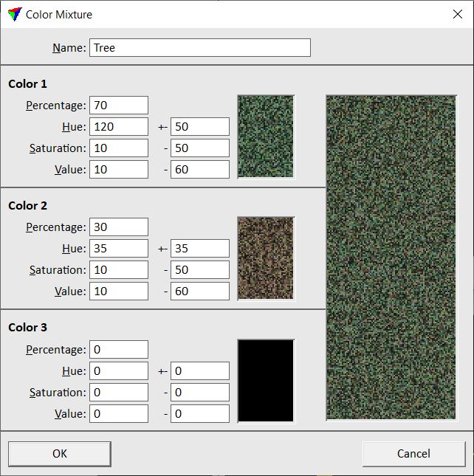Image resolution: width=474 pixels, height=476 pixels.
Task: Click Color 3 Hue variation field
Action: click(200, 371)
